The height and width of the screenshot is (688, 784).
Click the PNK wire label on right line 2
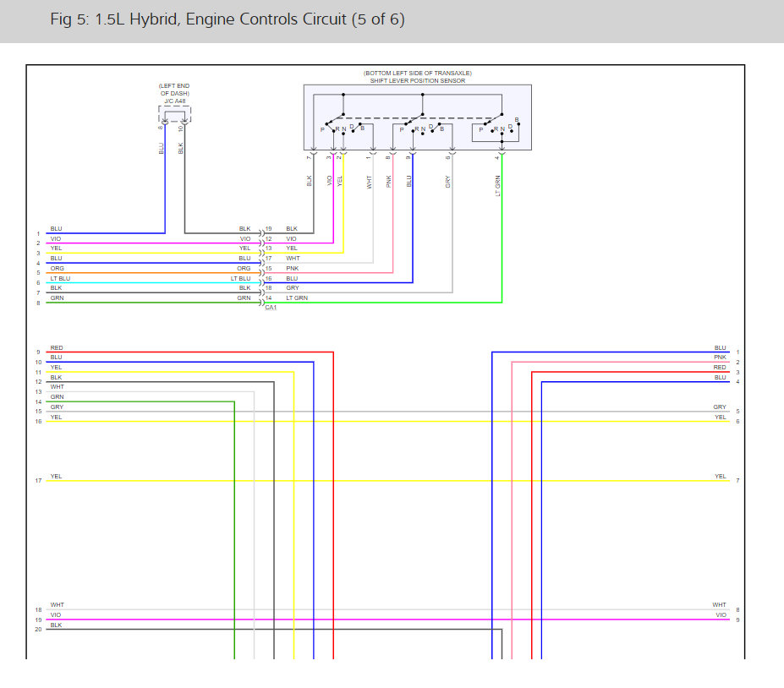pyautogui.click(x=720, y=358)
